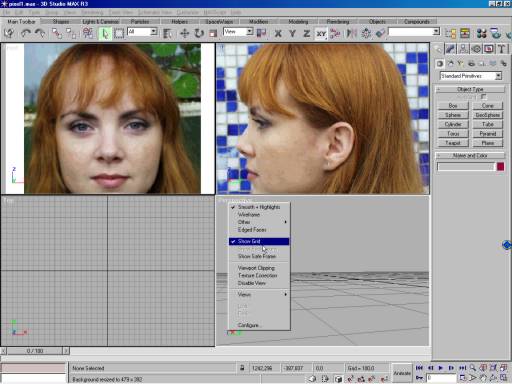The image size is (512, 384).
Task: Select the Select and Link tool
Action: pos(57,33)
